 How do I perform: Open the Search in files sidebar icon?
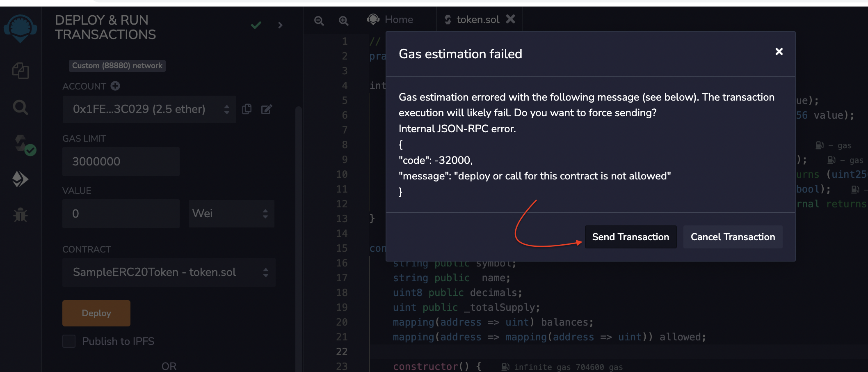(20, 108)
